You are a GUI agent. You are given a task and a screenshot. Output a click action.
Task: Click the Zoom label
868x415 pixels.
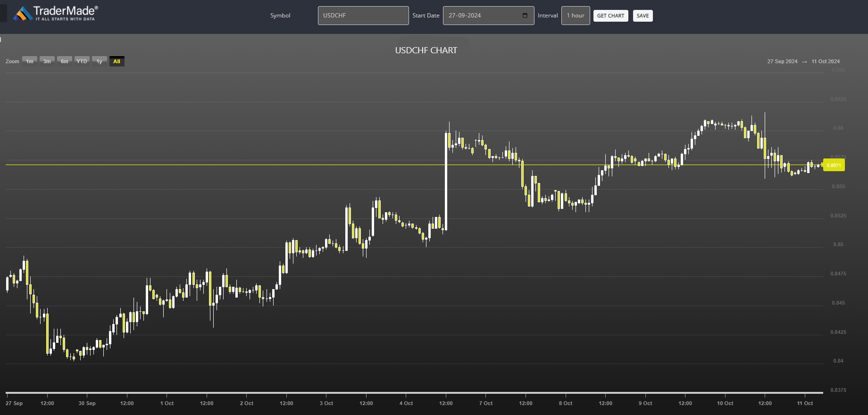(12, 61)
